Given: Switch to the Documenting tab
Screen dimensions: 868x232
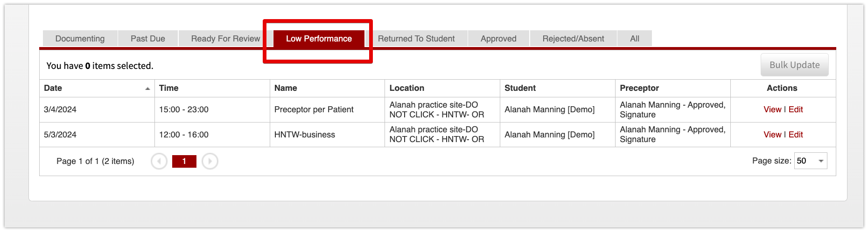Looking at the screenshot, I should coord(80,39).
